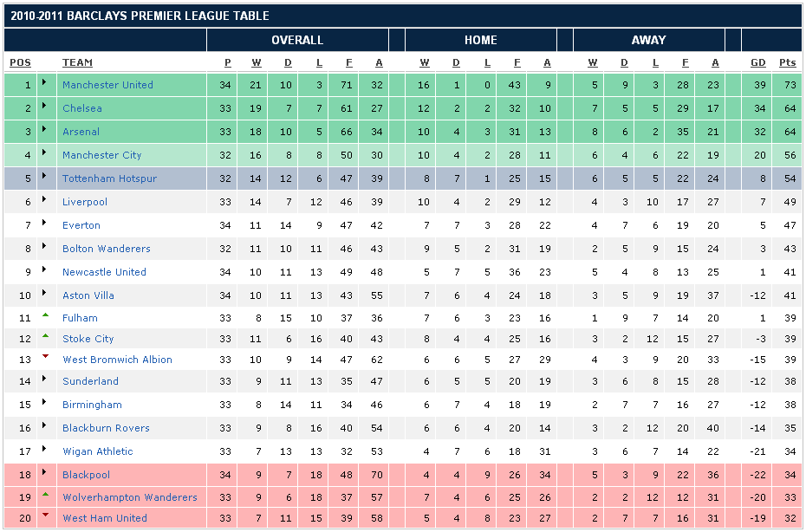Click the black arrow beside Tottenham Hotspur
Viewport: 806px width, 532px height.
coord(45,178)
